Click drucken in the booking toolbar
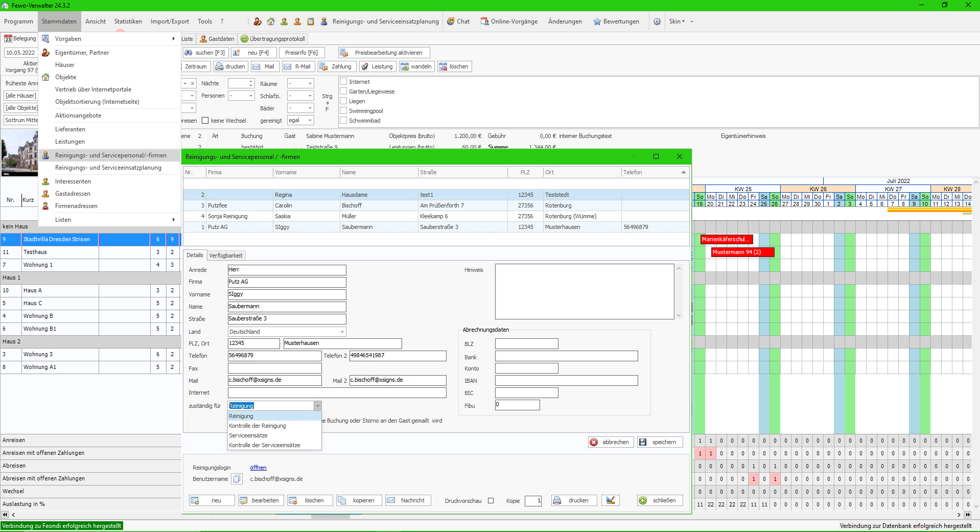Image resolution: width=980 pixels, height=532 pixels. 230,66
